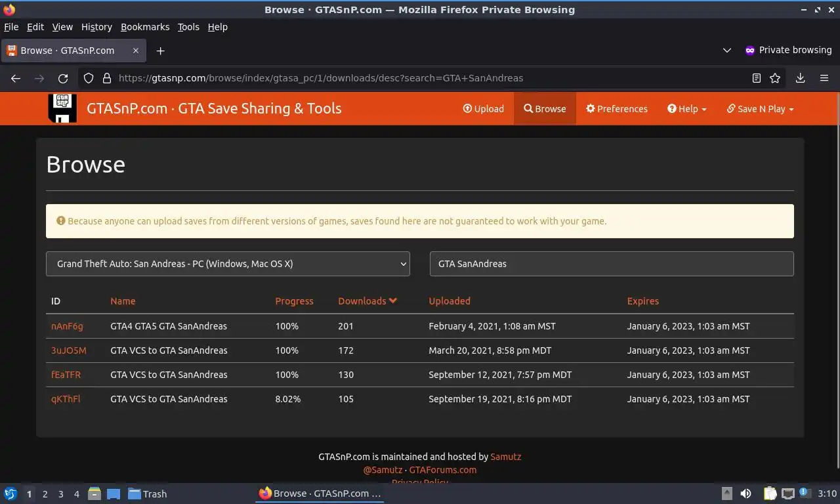Click the padlock site security icon
Screen dimensions: 840x504
[107, 78]
